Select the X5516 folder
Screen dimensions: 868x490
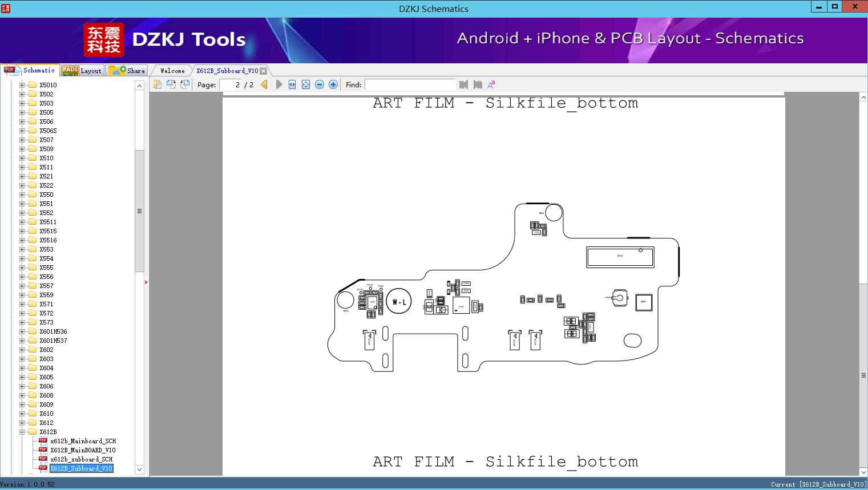pyautogui.click(x=48, y=240)
